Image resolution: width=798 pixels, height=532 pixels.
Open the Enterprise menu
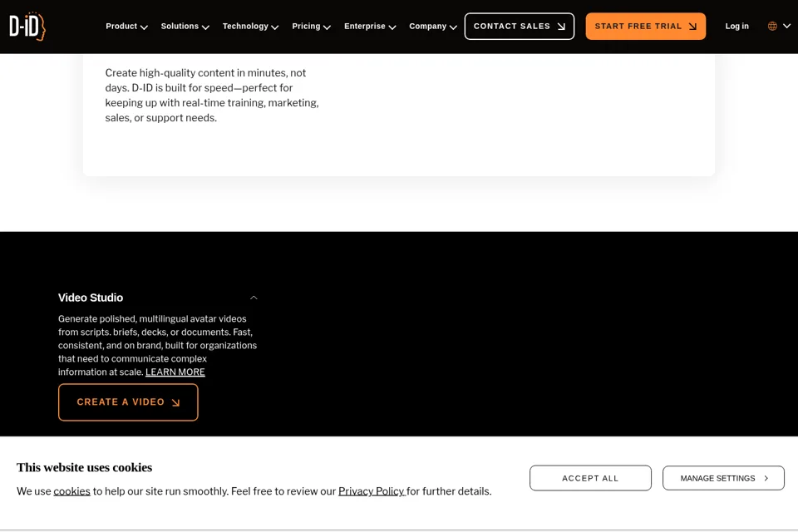pyautogui.click(x=370, y=26)
